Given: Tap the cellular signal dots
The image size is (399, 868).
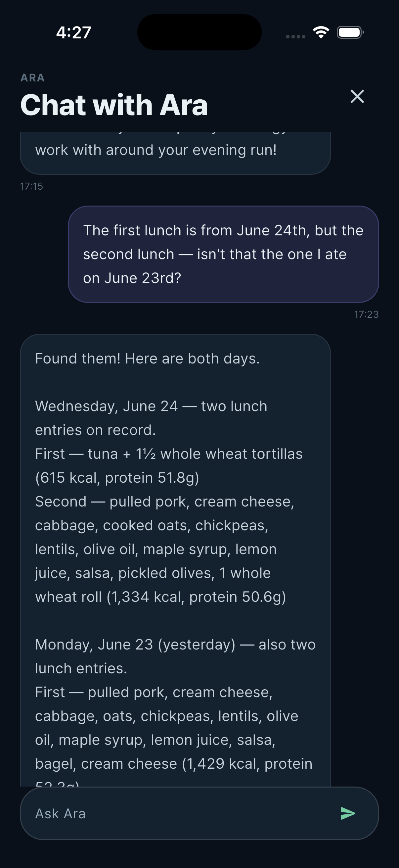Looking at the screenshot, I should 296,36.
